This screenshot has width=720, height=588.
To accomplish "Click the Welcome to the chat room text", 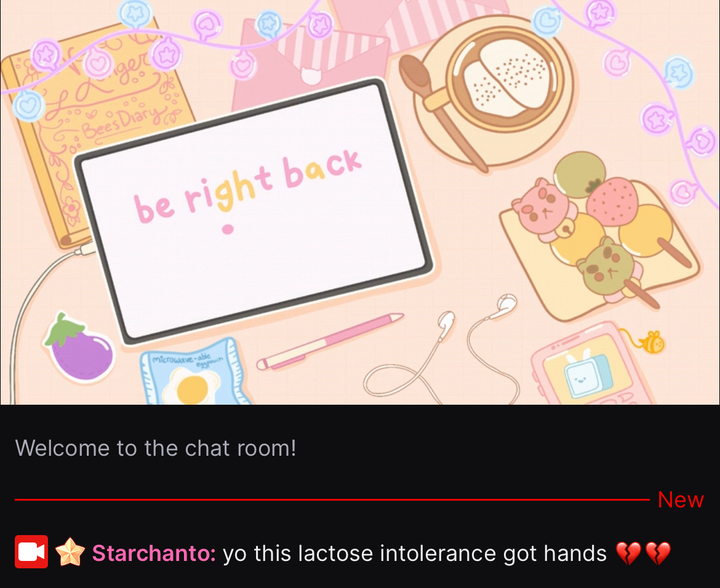I will pyautogui.click(x=156, y=448).
